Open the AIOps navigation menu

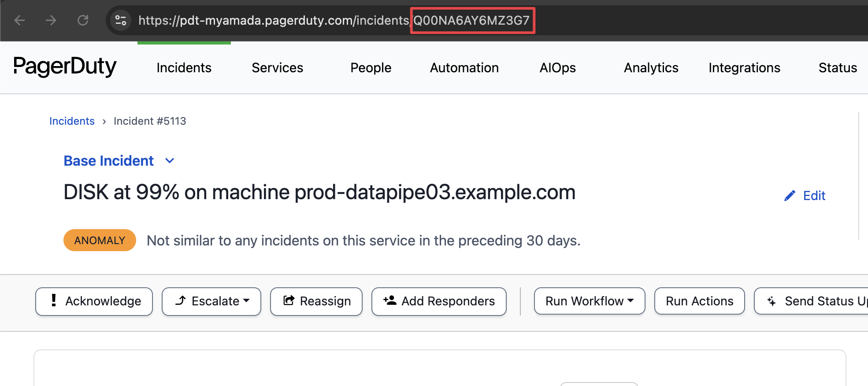point(558,68)
